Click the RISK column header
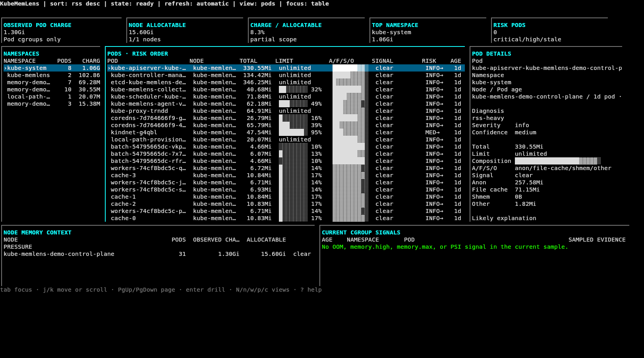This screenshot has height=358, width=644. [429, 61]
